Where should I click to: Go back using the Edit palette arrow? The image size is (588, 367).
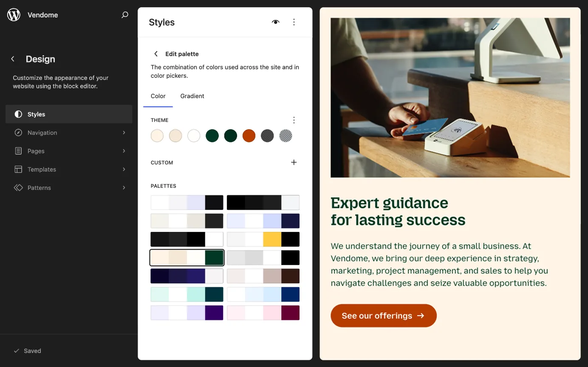pos(156,54)
